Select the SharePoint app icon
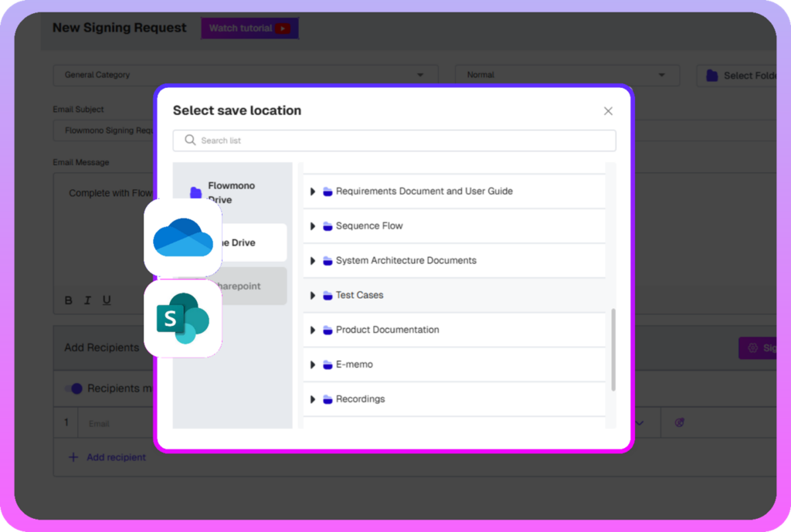The width and height of the screenshot is (791, 532). point(182,317)
